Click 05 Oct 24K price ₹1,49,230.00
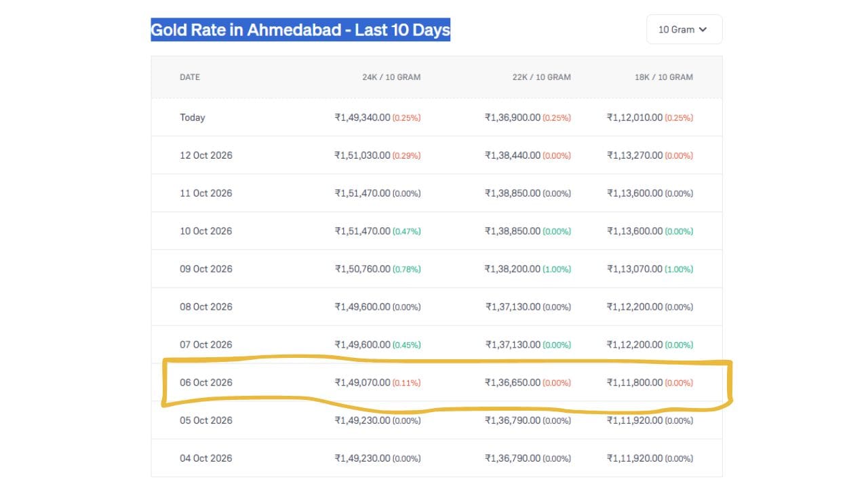 pos(363,420)
